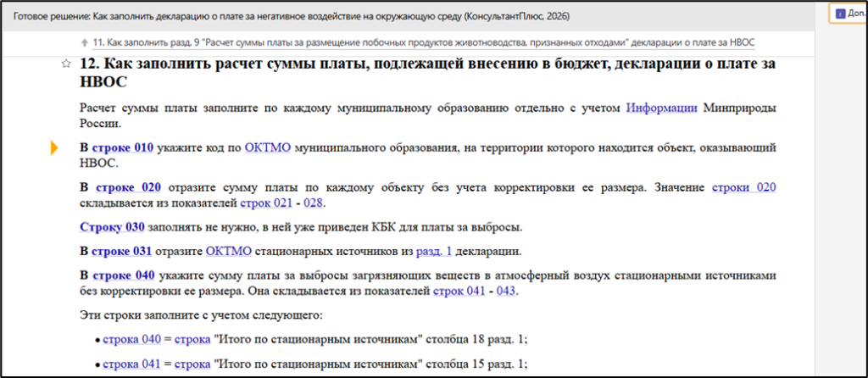Follow the bold "строке 010" link
The height and width of the screenshot is (378, 868).
122,147
